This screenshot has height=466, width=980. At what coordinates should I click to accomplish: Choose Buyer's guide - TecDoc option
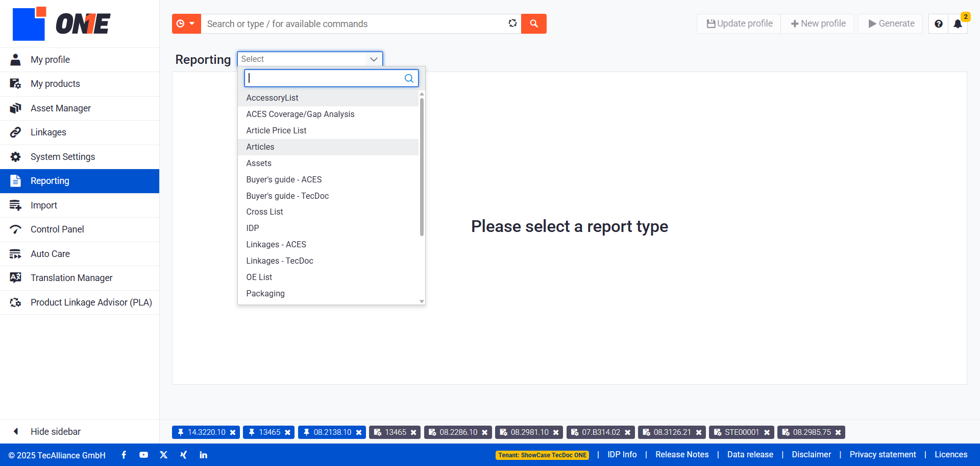coord(328,196)
